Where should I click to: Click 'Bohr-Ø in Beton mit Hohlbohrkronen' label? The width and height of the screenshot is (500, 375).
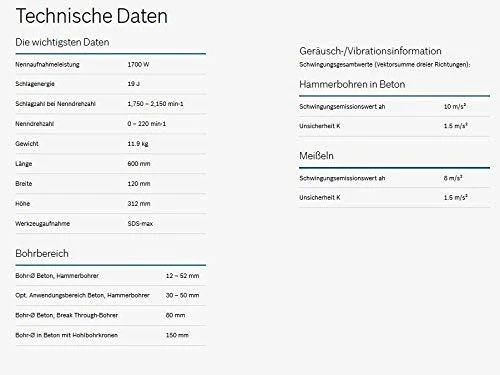(x=67, y=335)
